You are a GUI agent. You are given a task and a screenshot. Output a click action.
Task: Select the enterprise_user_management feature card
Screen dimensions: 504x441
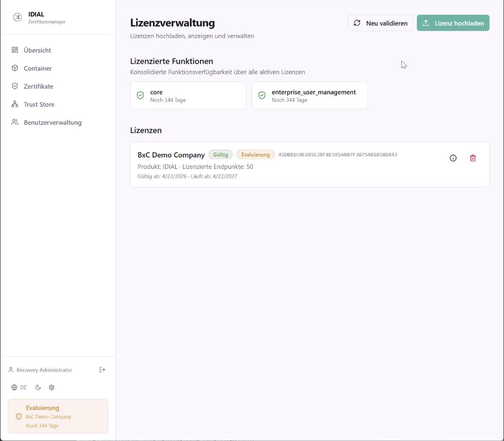pyautogui.click(x=310, y=95)
